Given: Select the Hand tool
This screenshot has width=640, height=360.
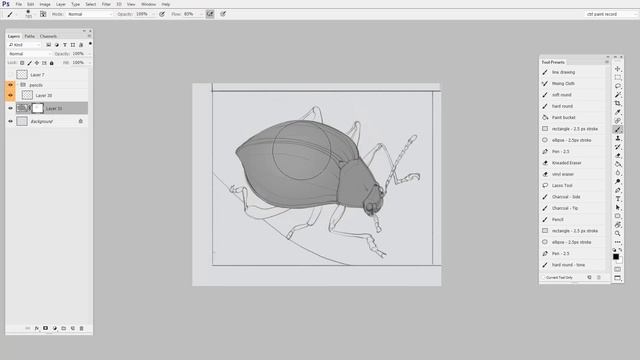Looking at the screenshot, I should (618, 225).
